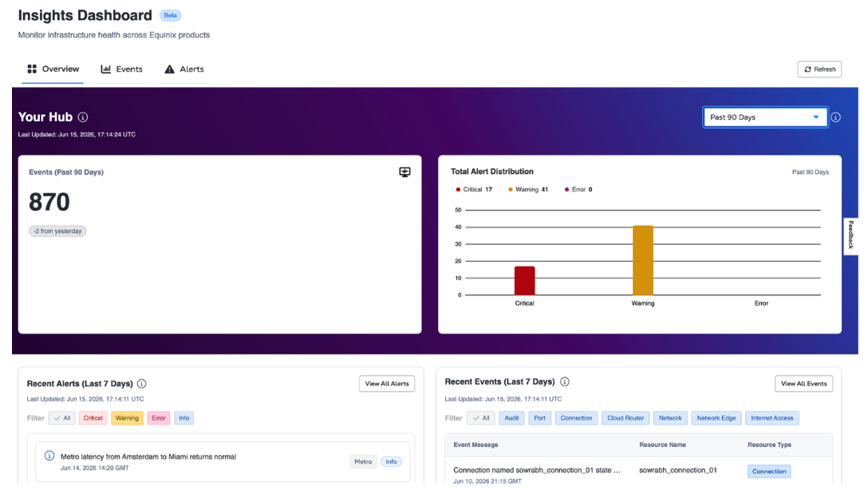Switch to the Events tab
Image resolution: width=868 pixels, height=490 pixels.
(x=121, y=69)
